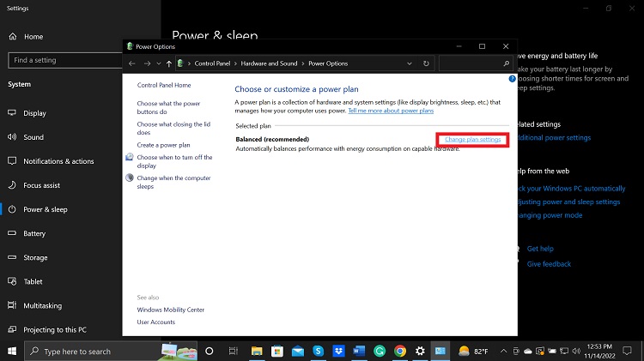Open Google Chrome from the taskbar
Viewport: 644px width, 361px height.
[400, 351]
